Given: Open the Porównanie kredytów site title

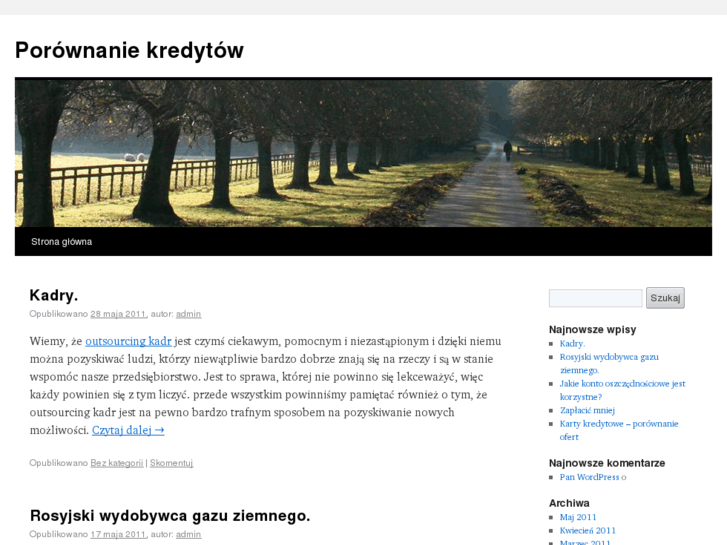Looking at the screenshot, I should pos(129,51).
